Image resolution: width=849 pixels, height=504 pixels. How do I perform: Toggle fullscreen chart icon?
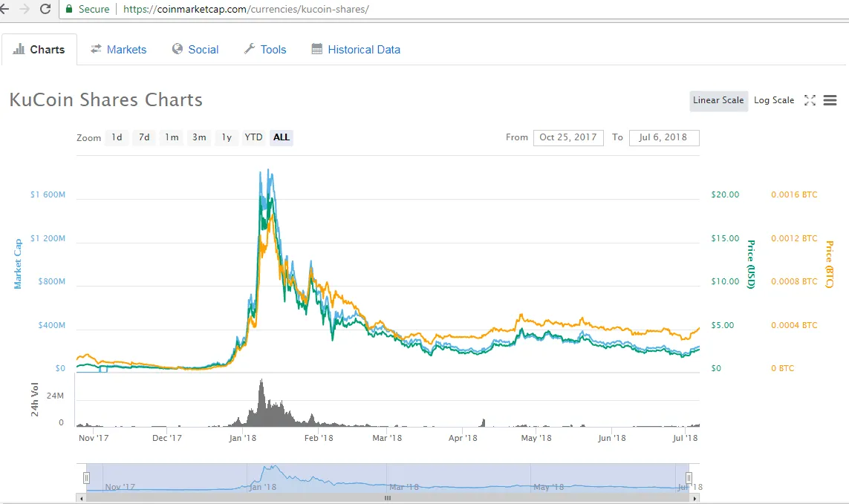coord(810,100)
